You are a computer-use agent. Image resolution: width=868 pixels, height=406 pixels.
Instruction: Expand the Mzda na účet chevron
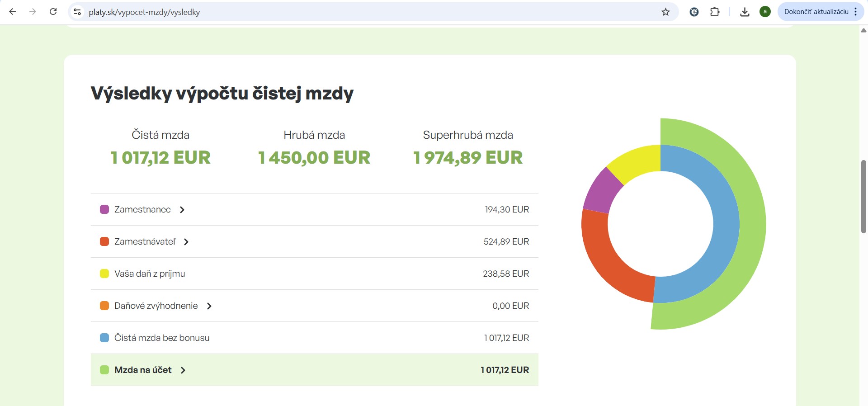pos(183,370)
